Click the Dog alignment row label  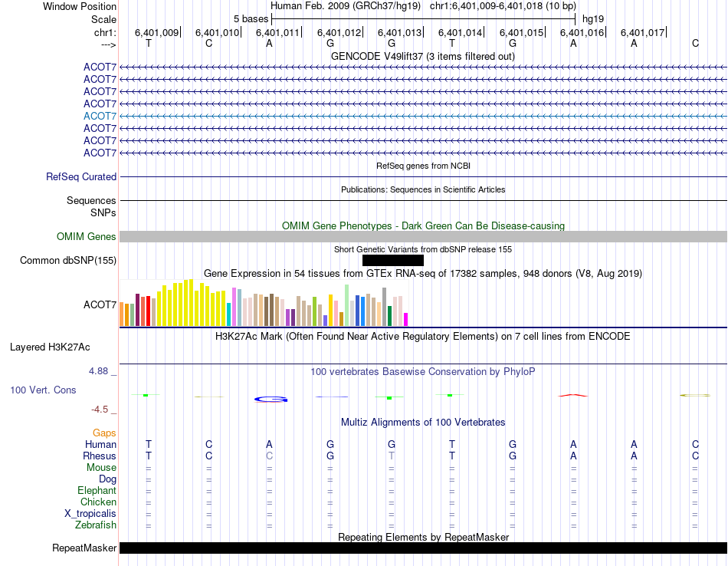[107, 479]
